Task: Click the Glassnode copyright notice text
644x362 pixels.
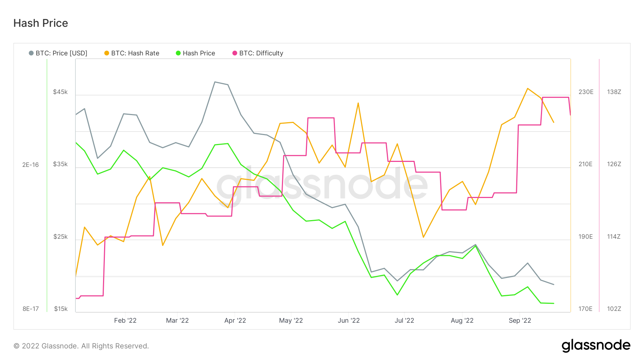Action: (81, 346)
